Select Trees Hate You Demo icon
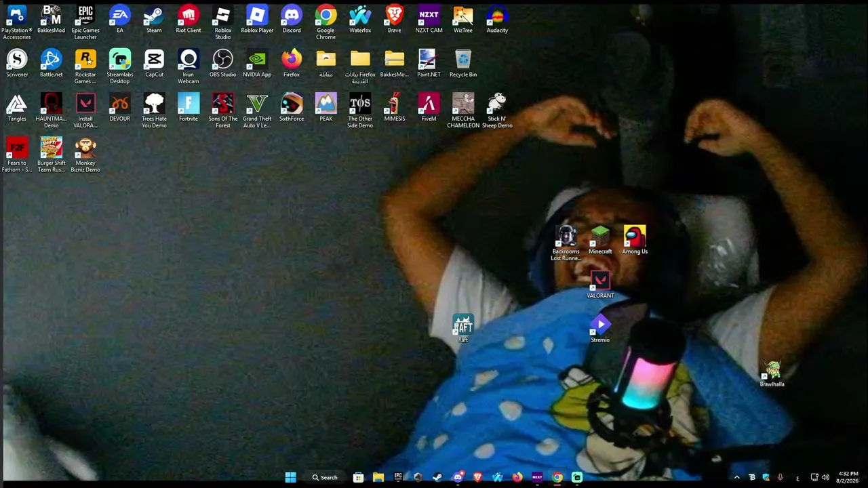Image resolution: width=868 pixels, height=488 pixels. pos(154,110)
